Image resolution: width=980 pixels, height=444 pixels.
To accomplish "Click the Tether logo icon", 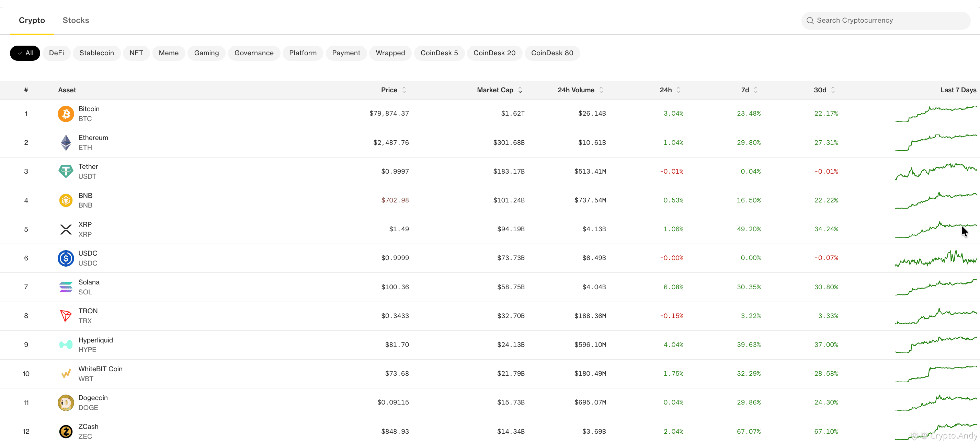I will pyautogui.click(x=66, y=172).
